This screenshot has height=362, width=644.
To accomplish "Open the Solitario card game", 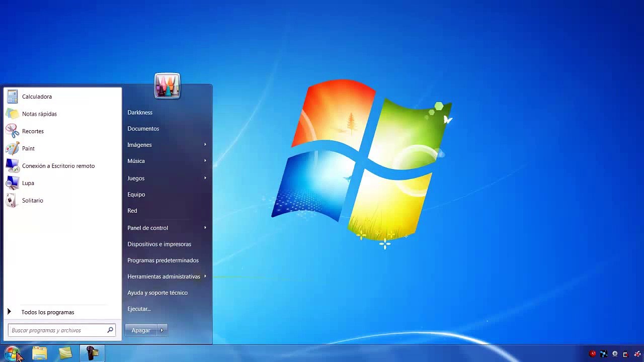I will click(x=62, y=201).
